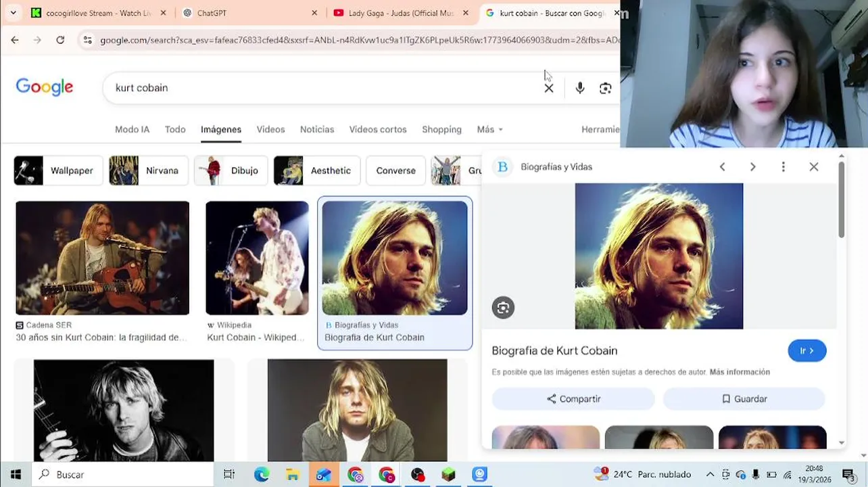Open the Biografías y Vidas portrait thumbnail
Image resolution: width=868 pixels, height=487 pixels.
[x=395, y=258]
